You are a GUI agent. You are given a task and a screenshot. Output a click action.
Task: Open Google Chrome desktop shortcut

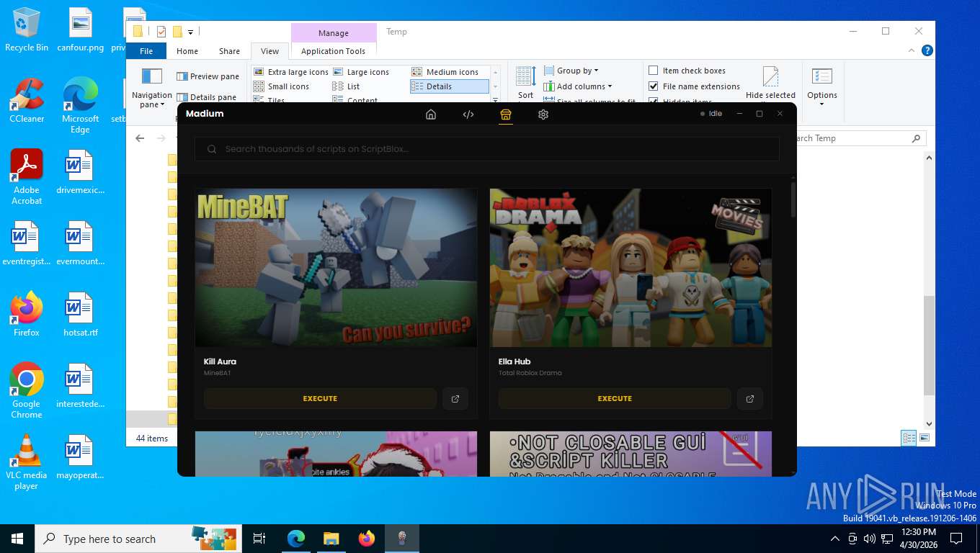click(27, 390)
